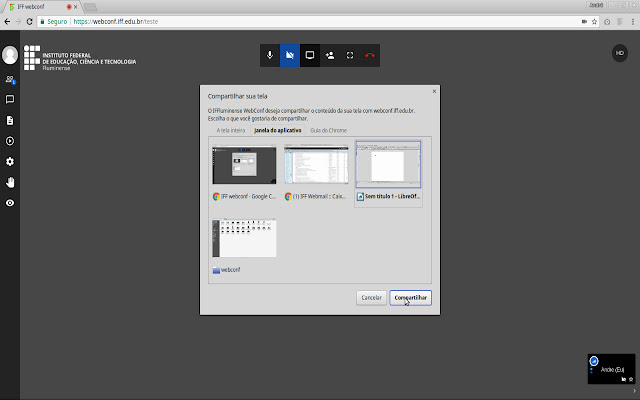Click the camera permission icon in address bar
Screen dimensions: 640x400
pyautogui.click(x=584, y=22)
